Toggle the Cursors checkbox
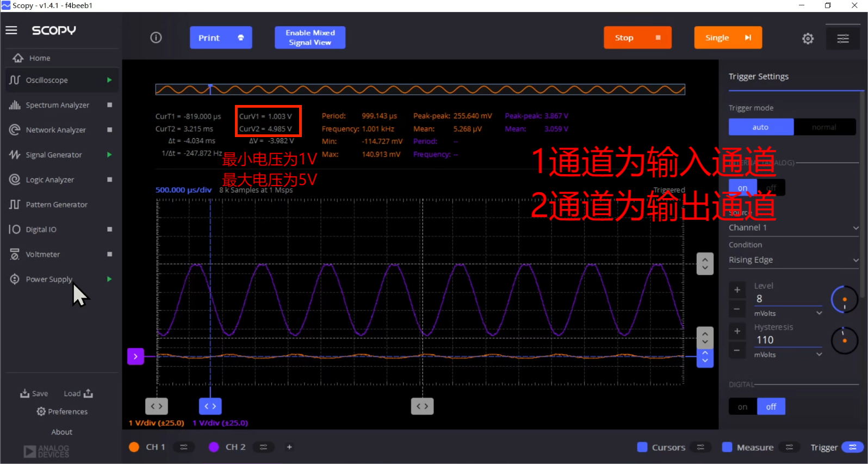 642,447
